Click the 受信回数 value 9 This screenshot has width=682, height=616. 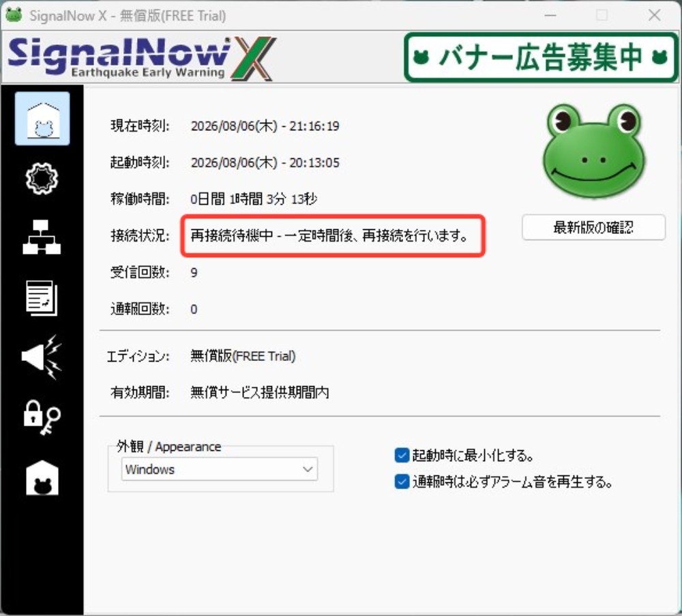(x=194, y=273)
